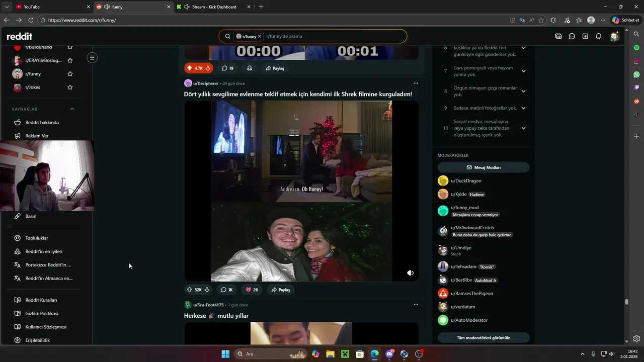Viewport: 644px width, 362px height.
Task: Open the 19 comments button
Action: [x=227, y=68]
